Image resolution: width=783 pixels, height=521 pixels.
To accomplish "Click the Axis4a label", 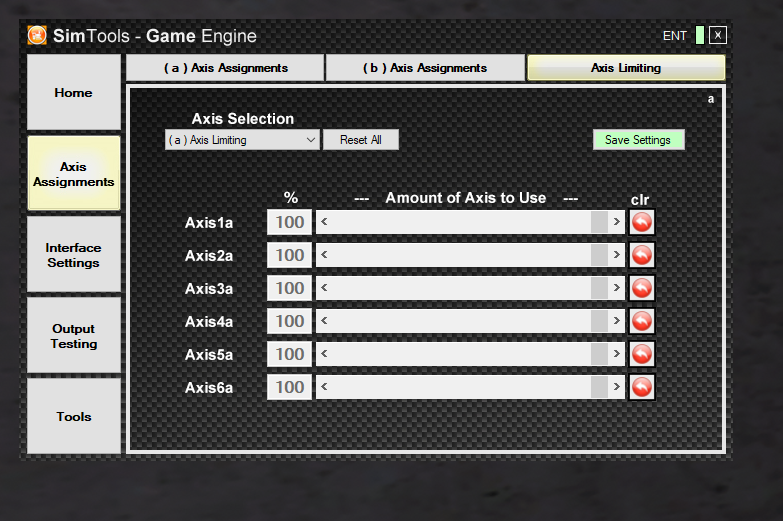I will pyautogui.click(x=209, y=322).
